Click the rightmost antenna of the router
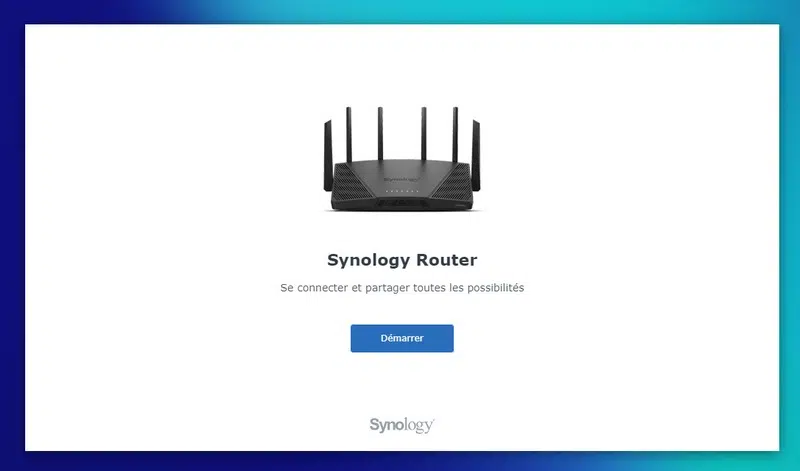The image size is (800, 471). [476, 156]
